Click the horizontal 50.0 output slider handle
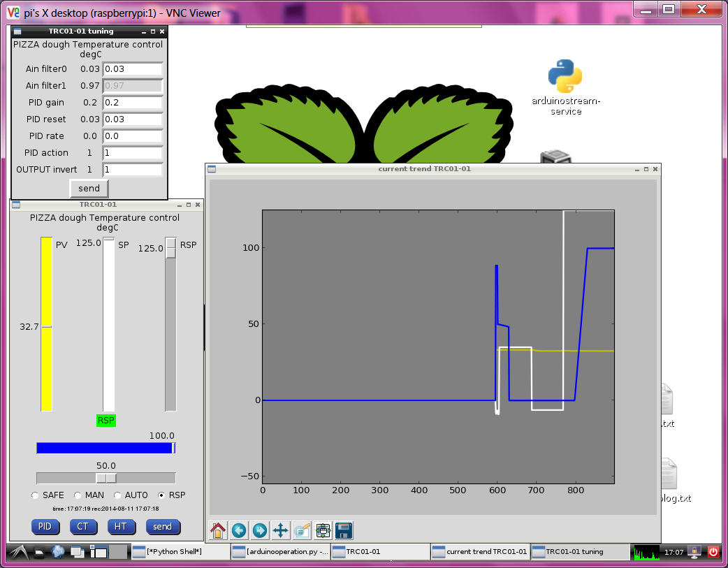The image size is (728, 568). tap(106, 478)
